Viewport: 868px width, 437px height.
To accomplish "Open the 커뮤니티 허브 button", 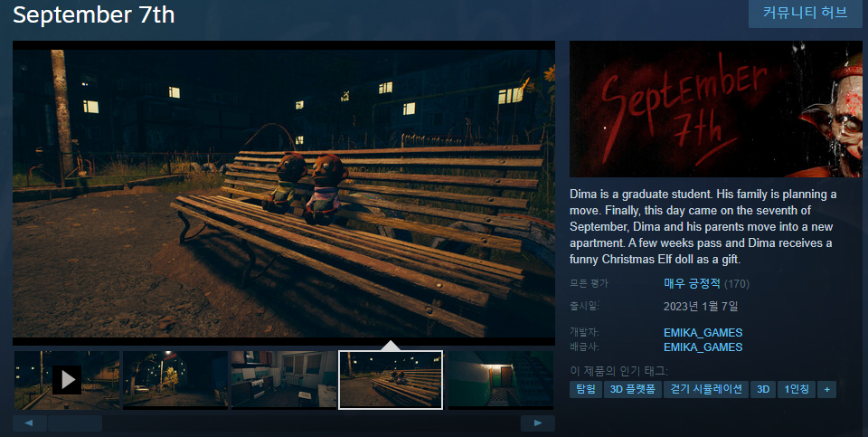I will coord(805,13).
